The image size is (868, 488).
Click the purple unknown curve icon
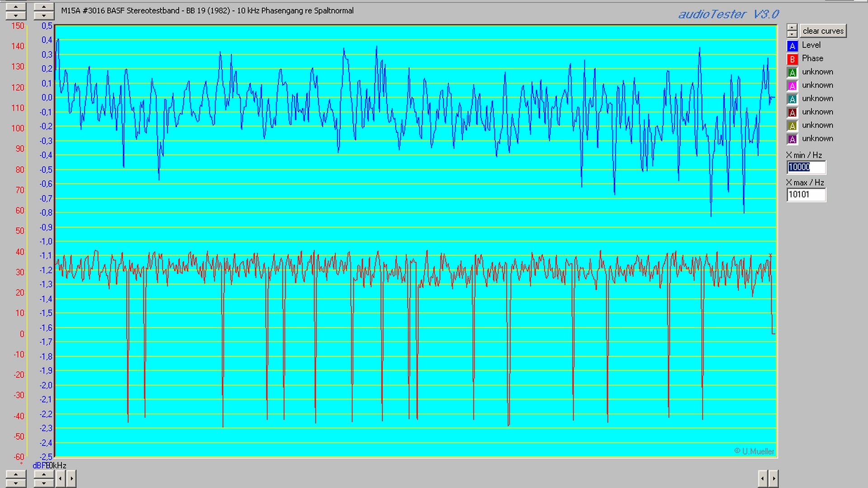[792, 139]
